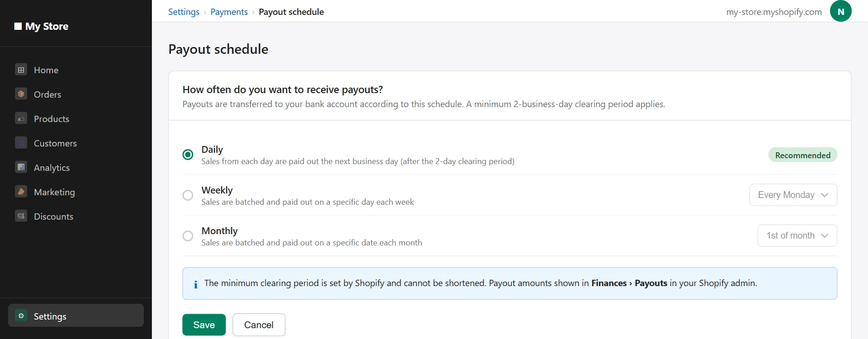The height and width of the screenshot is (339, 868).
Task: Open Analytics in sidebar
Action: click(x=76, y=168)
